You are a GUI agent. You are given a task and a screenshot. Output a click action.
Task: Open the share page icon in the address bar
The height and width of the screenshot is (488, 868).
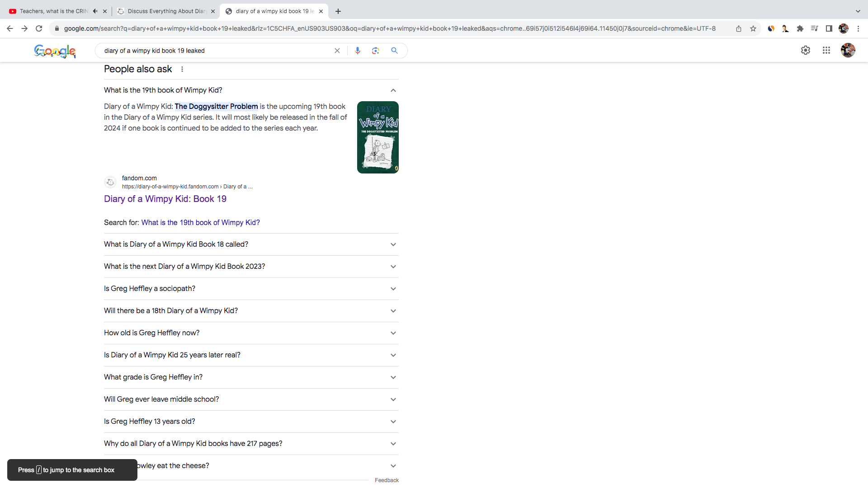(739, 28)
